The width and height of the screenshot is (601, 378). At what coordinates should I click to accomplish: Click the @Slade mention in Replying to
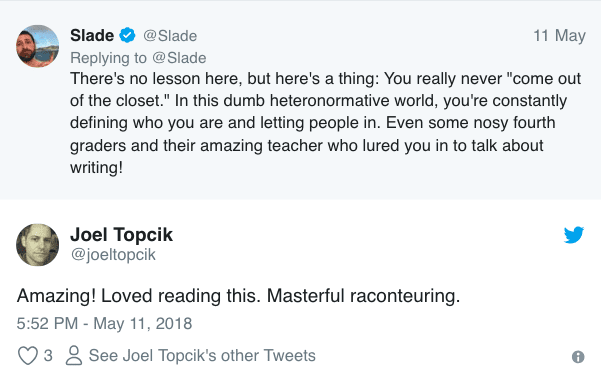(179, 58)
